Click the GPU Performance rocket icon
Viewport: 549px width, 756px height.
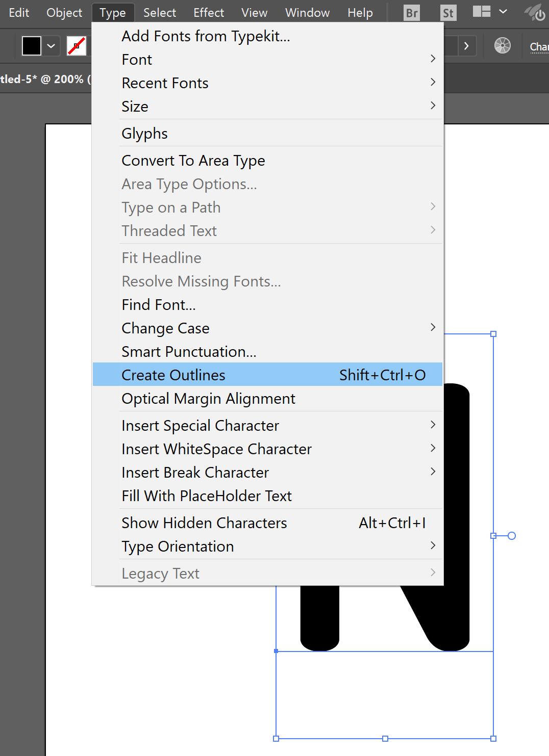pyautogui.click(x=535, y=13)
